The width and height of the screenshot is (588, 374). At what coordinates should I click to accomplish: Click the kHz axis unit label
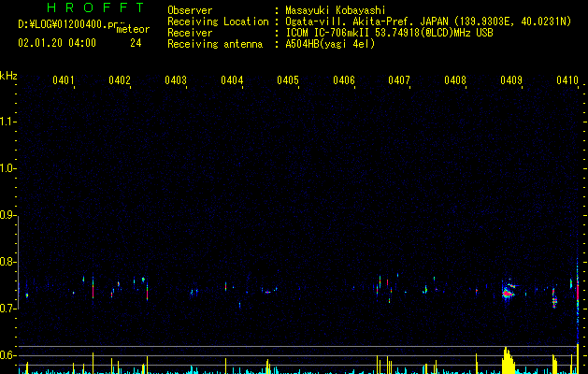click(x=8, y=76)
